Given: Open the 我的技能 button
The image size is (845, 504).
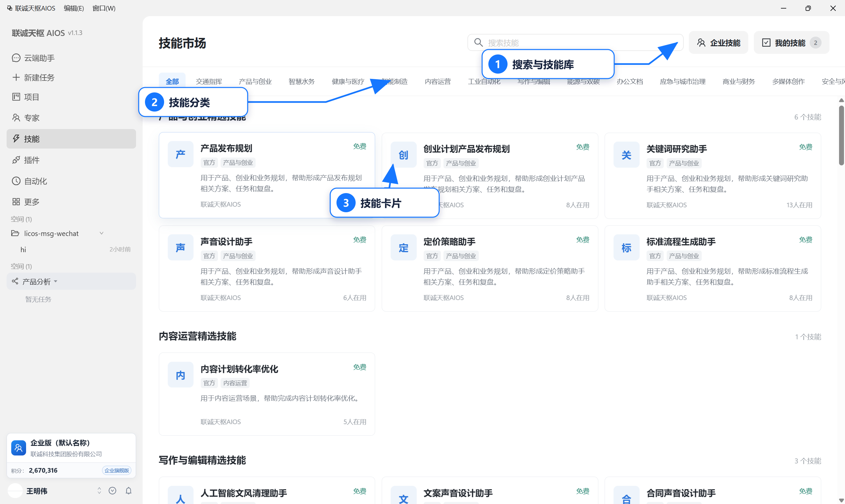Looking at the screenshot, I should [791, 43].
